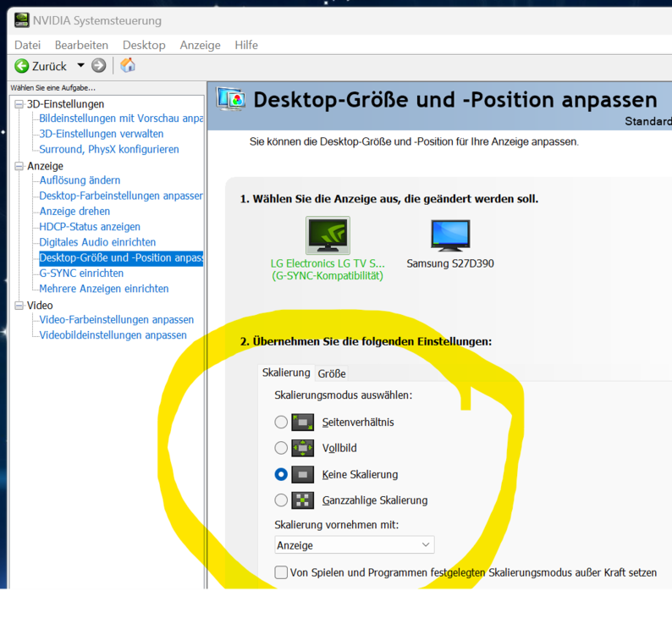Click the Keine Skalierung label text
Image resolution: width=672 pixels, height=635 pixels.
[360, 475]
